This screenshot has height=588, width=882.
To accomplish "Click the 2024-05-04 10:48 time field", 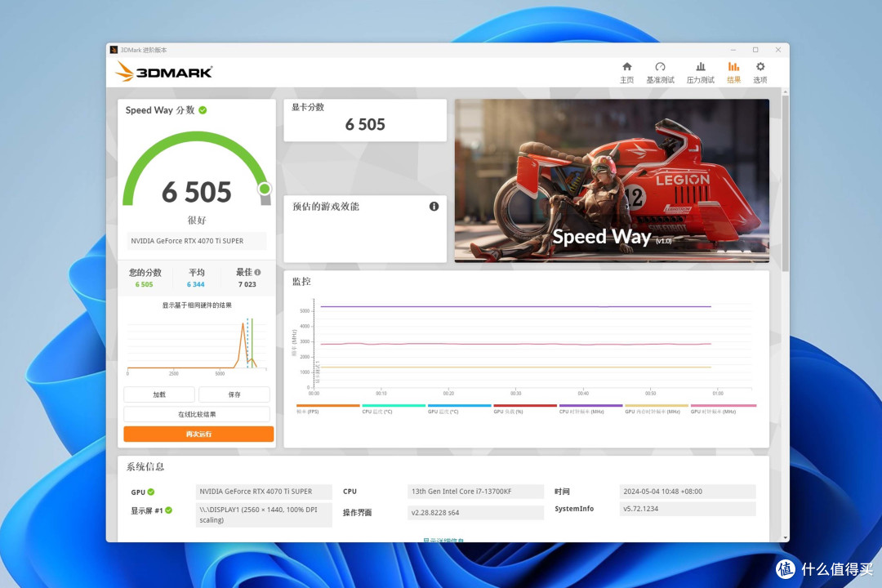I will pyautogui.click(x=688, y=491).
